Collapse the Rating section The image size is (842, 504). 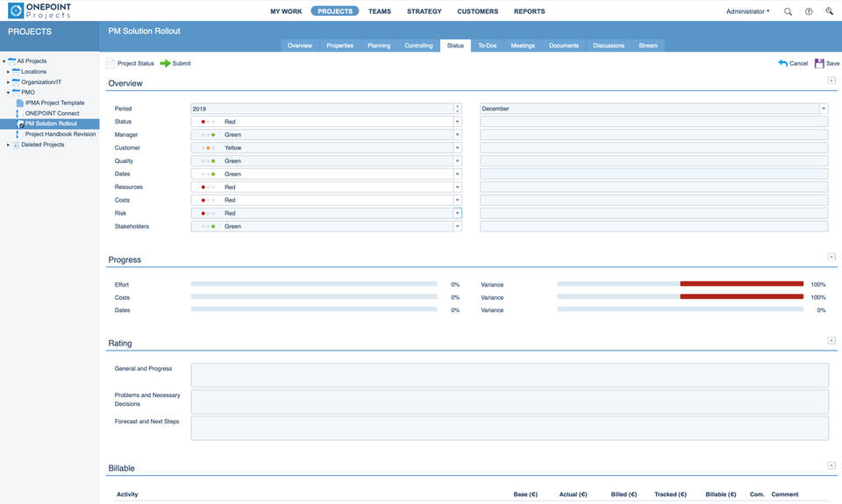click(x=831, y=340)
